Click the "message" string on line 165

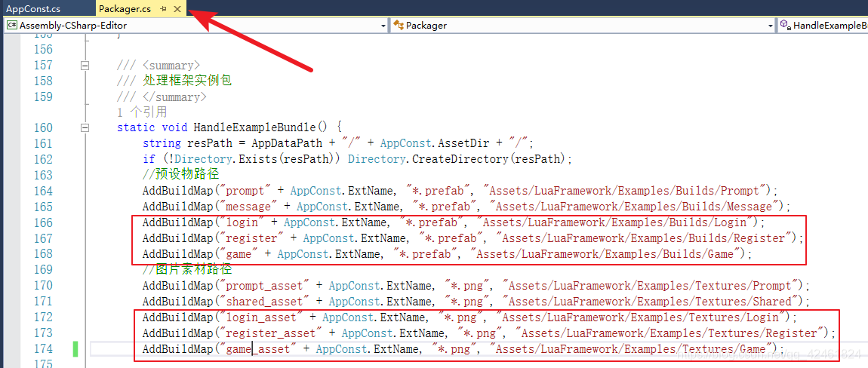coord(247,207)
